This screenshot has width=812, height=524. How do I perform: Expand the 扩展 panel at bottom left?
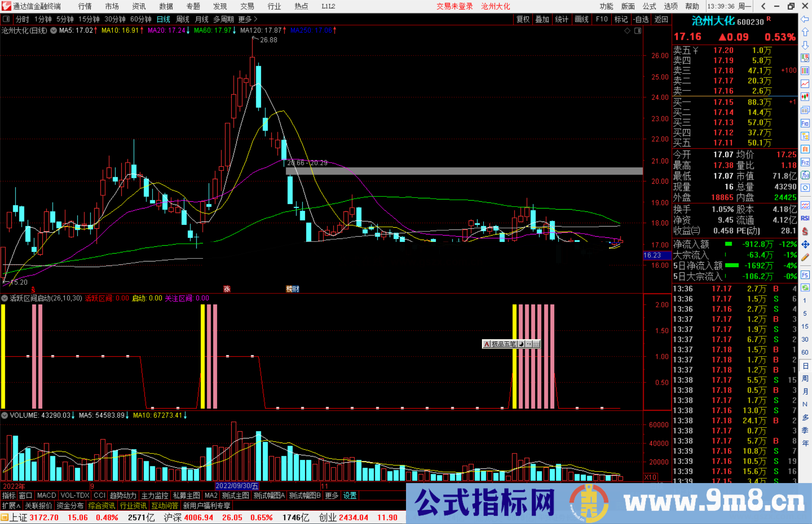(11, 506)
